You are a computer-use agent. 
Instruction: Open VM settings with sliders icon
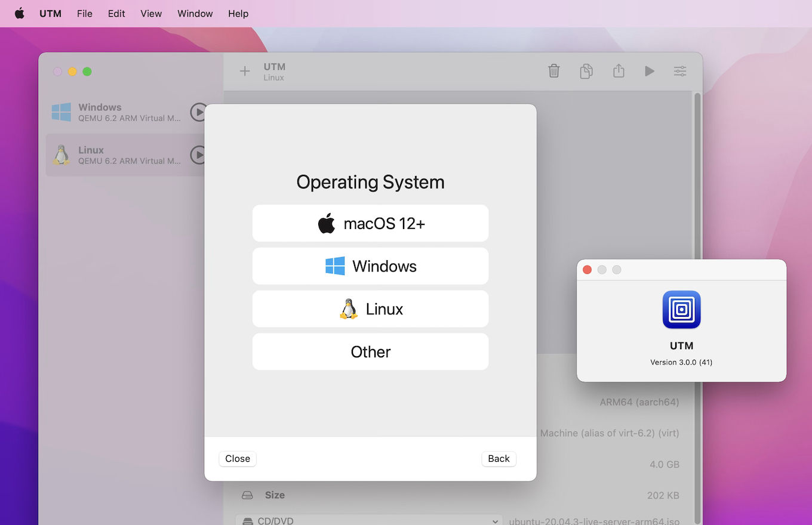coord(680,71)
